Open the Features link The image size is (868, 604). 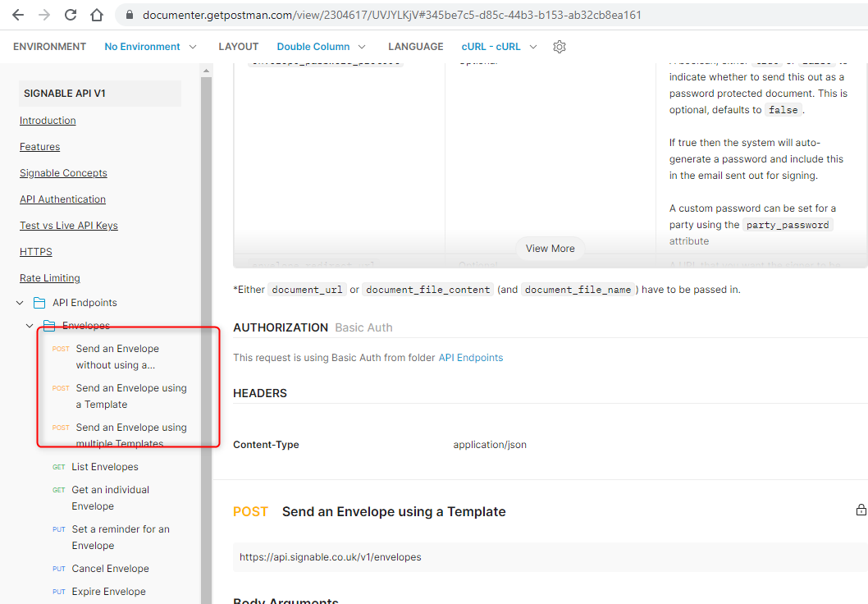coord(40,147)
